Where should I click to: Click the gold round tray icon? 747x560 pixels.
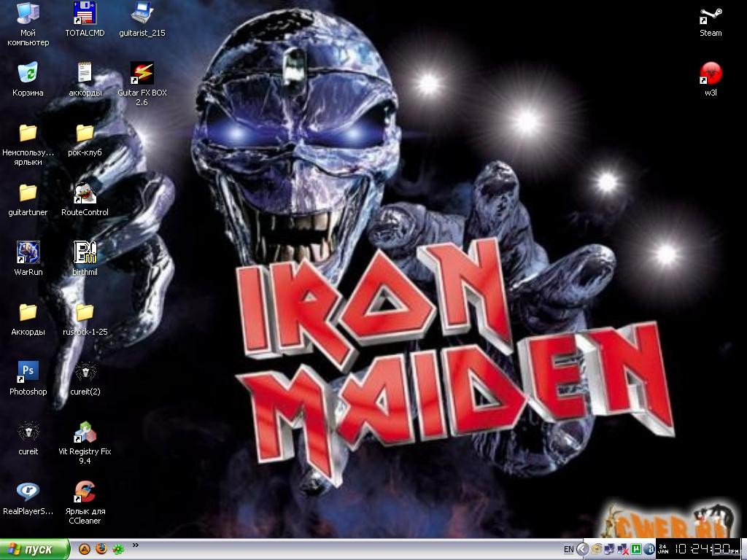pyautogui.click(x=597, y=549)
